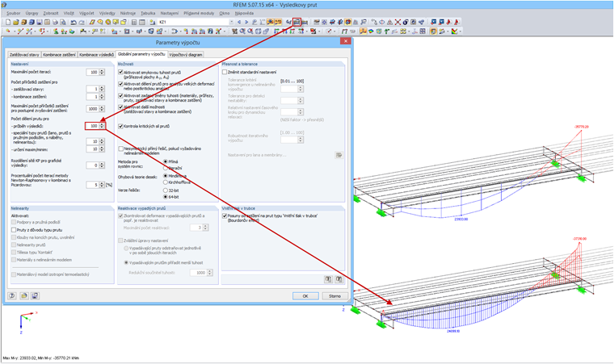The image size is (614, 364).
Task: Close the 'Parametry výpočtu' dialog
Action: pyautogui.click(x=346, y=41)
